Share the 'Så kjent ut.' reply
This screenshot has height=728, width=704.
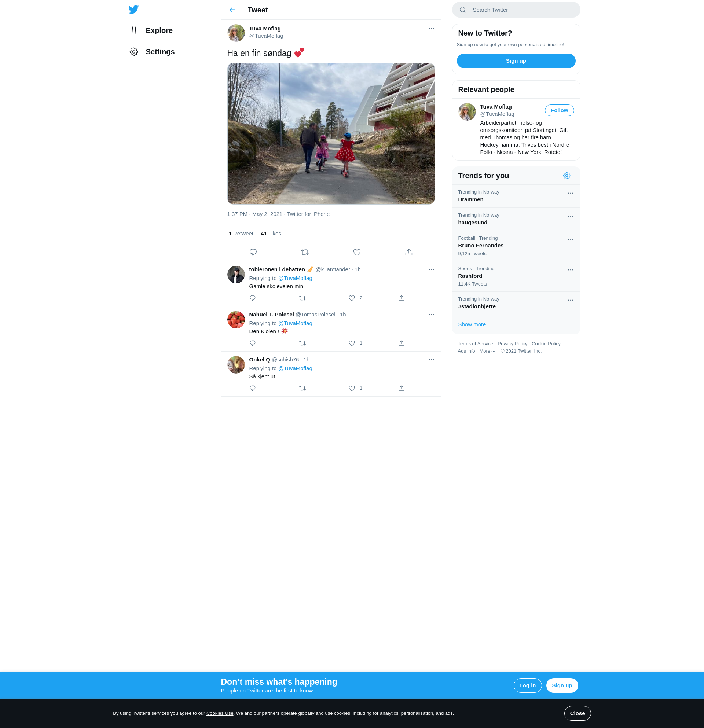[401, 388]
